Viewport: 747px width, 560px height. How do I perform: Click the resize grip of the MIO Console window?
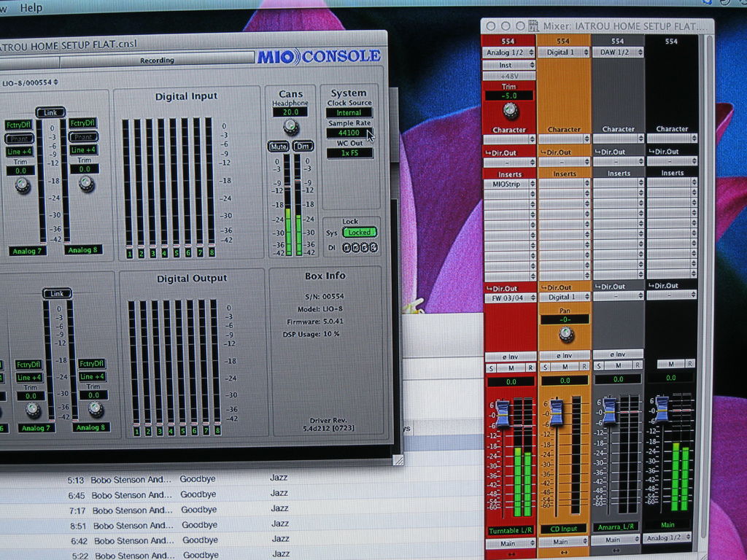398,460
